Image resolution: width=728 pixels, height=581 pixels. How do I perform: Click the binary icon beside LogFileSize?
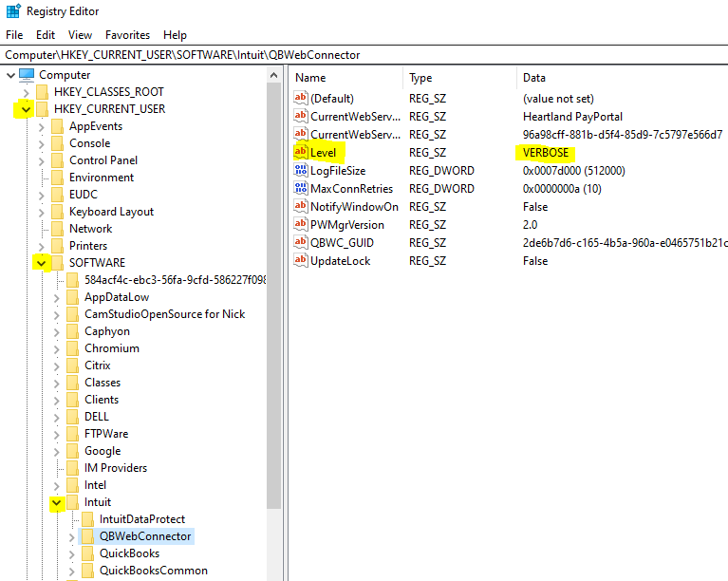coord(301,170)
